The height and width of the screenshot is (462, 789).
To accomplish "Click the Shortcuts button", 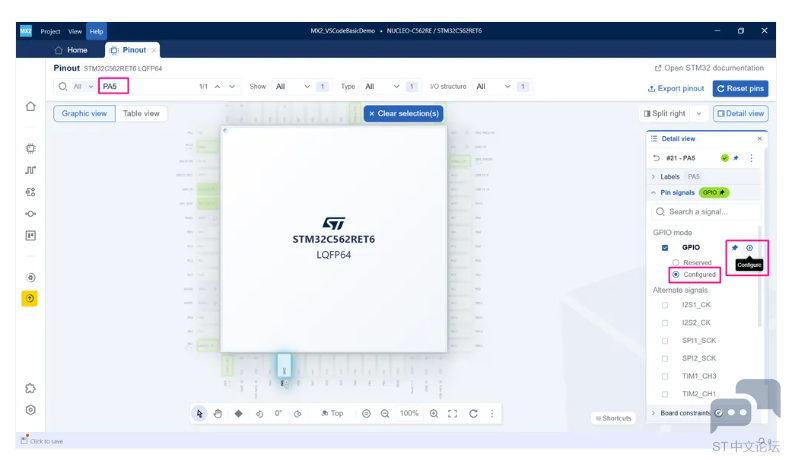I will pos(613,418).
